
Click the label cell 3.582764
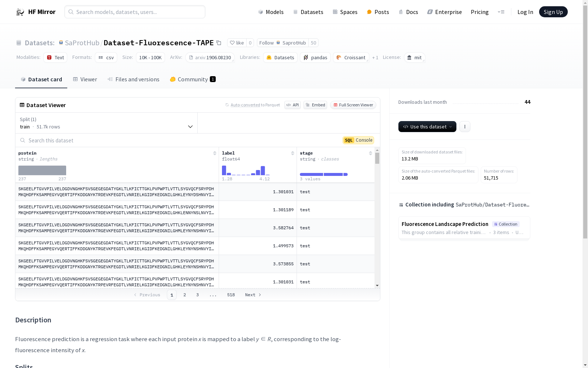258,228
